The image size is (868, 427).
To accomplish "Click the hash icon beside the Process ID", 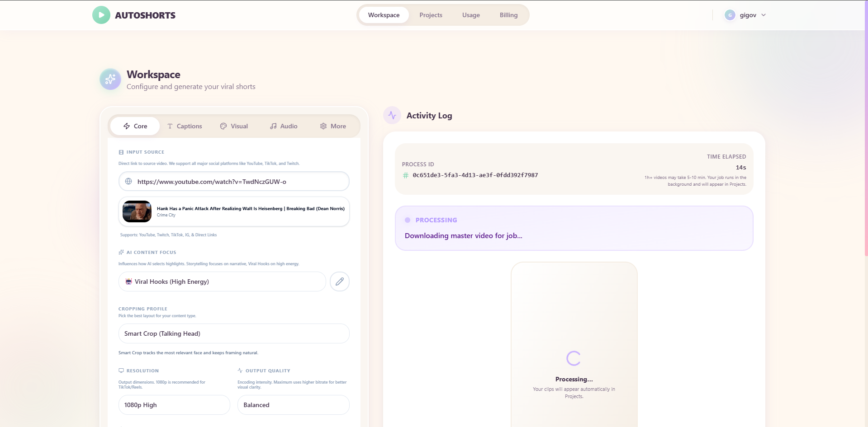I will 405,175.
